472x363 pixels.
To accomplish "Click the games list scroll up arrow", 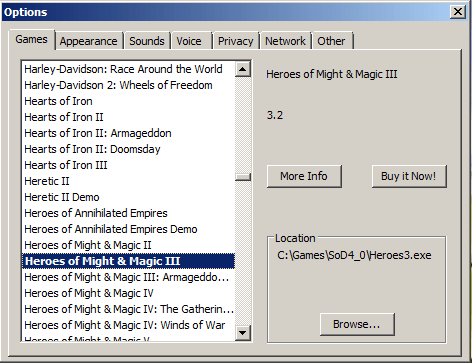I will [x=243, y=69].
